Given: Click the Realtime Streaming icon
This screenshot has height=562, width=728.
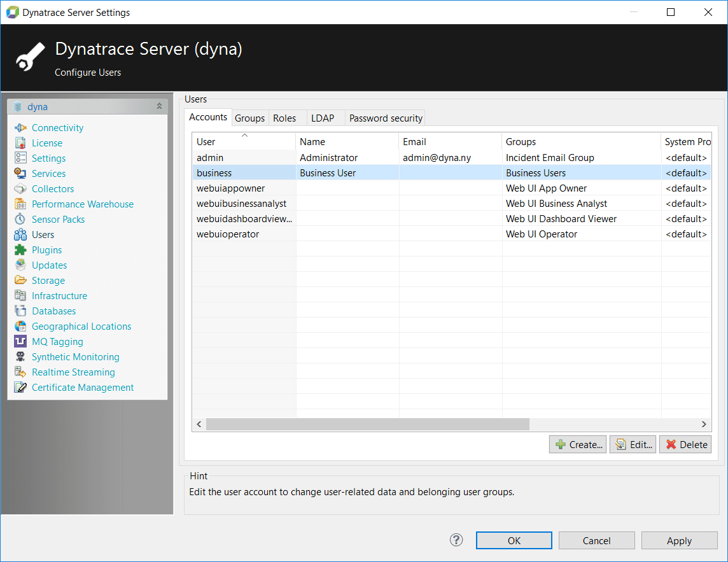Looking at the screenshot, I should (20, 372).
